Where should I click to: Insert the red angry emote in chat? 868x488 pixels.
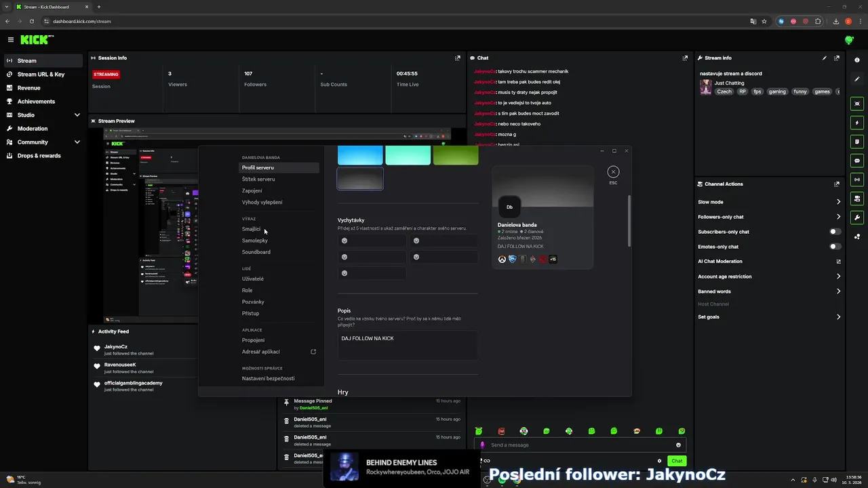pyautogui.click(x=501, y=431)
